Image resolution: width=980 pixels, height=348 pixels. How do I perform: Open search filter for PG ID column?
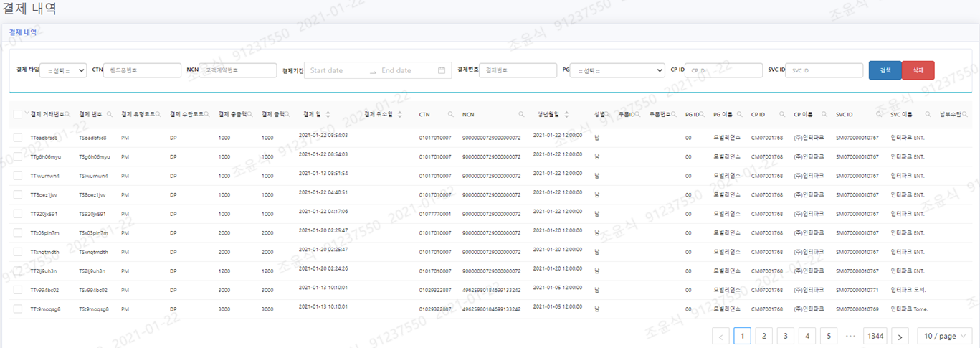[x=703, y=114]
